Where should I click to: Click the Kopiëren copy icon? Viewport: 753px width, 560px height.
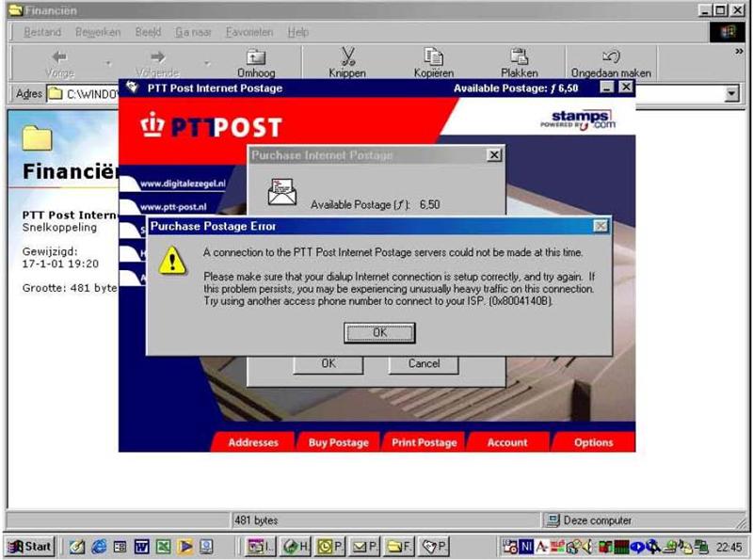point(433,56)
